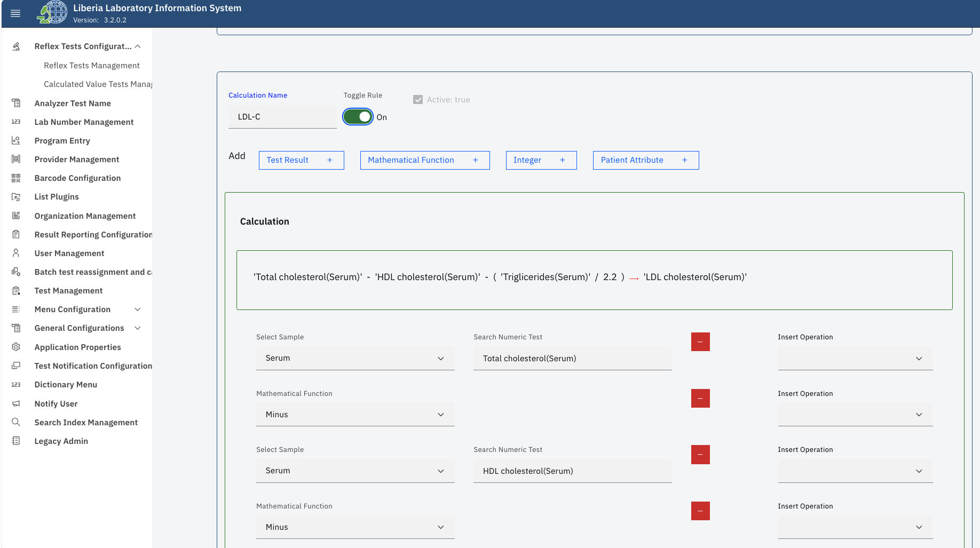The width and height of the screenshot is (980, 548).
Task: Click the Barcode Configuration QR icon
Action: click(16, 178)
